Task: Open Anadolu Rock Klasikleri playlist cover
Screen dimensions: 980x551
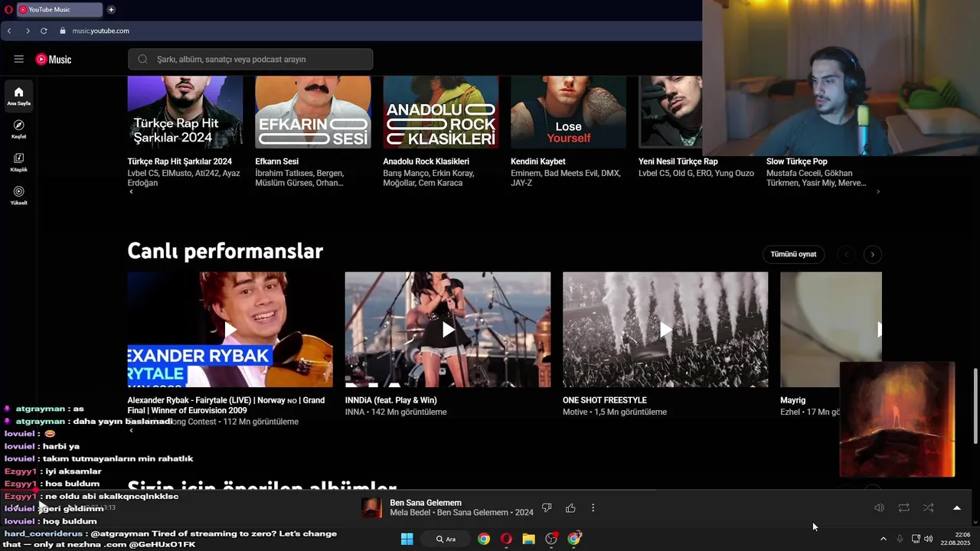Action: [441, 112]
